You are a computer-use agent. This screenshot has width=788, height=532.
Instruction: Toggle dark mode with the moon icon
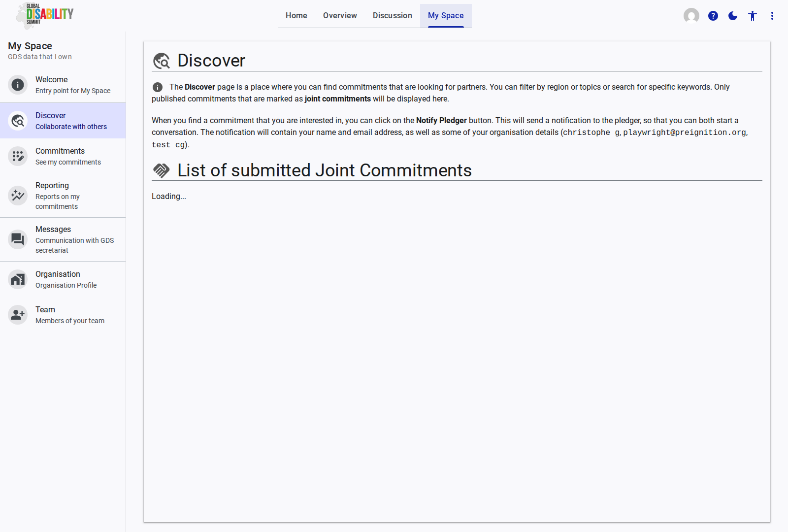coord(733,16)
